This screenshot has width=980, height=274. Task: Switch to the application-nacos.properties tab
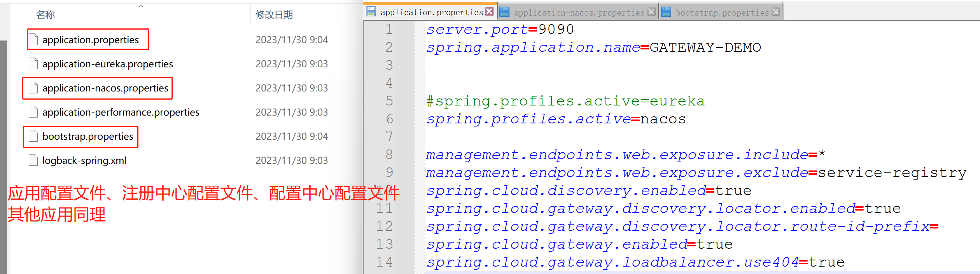click(579, 13)
